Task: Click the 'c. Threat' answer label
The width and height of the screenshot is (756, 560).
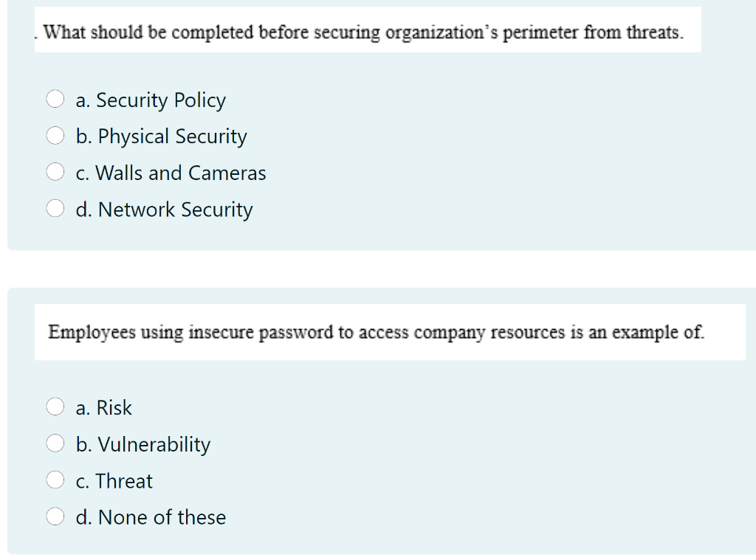Action: point(114,482)
